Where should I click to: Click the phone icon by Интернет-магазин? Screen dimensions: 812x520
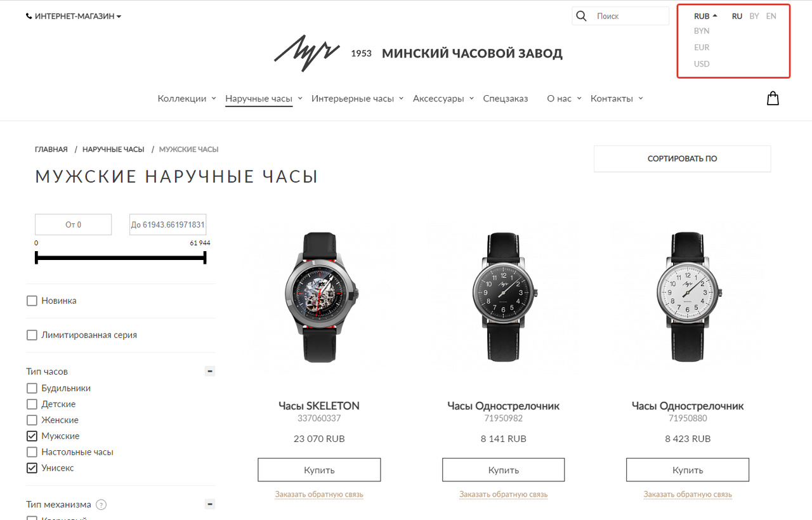click(x=29, y=16)
